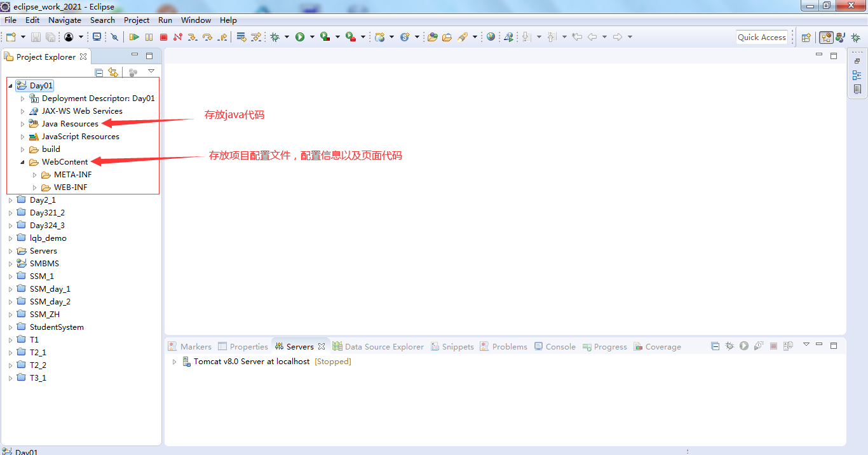Click the Skip All Breakpoints icon
The height and width of the screenshot is (455, 868).
pos(114,37)
